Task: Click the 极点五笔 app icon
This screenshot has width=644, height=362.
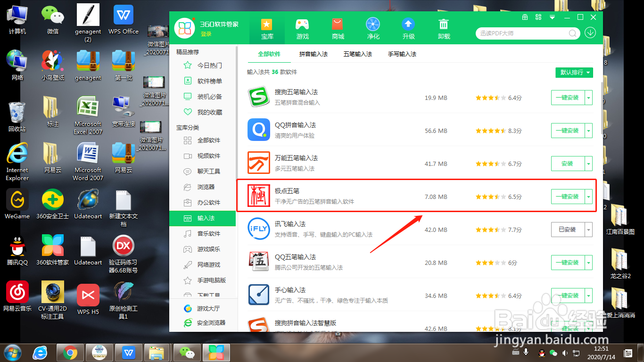Action: click(x=258, y=196)
